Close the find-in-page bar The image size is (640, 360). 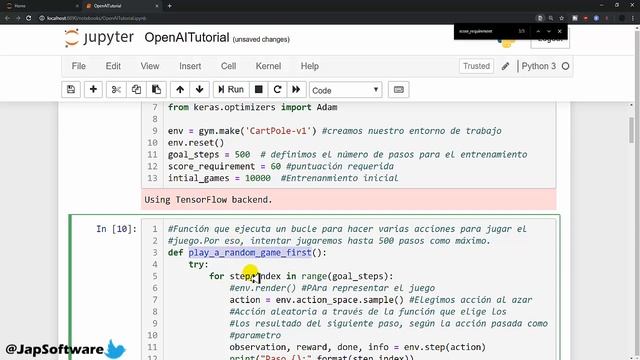[560, 31]
